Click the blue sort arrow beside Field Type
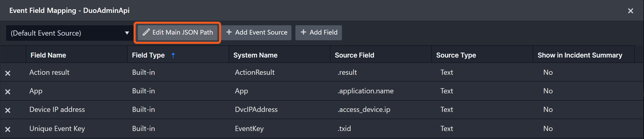The height and width of the screenshot is (139, 644). pos(173,55)
